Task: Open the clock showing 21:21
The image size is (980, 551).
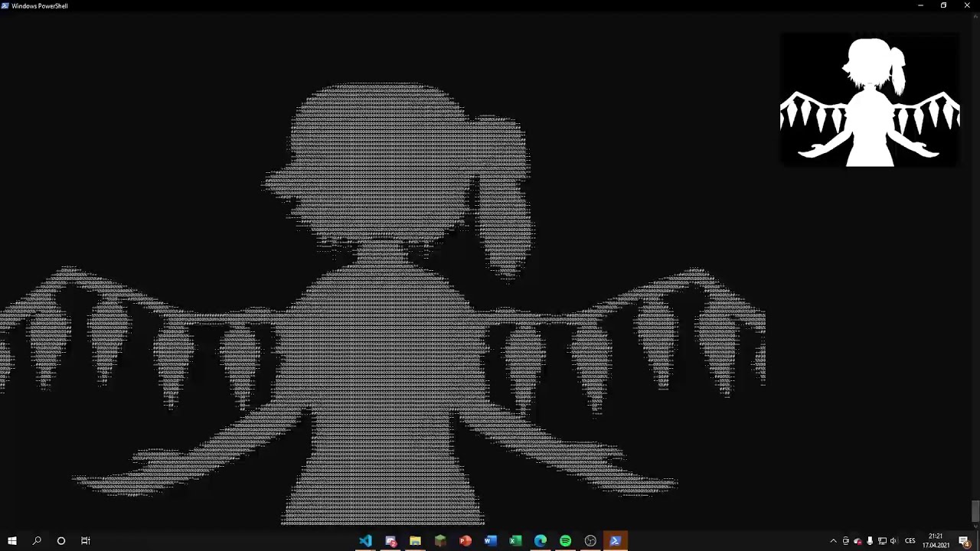Action: [x=936, y=541]
